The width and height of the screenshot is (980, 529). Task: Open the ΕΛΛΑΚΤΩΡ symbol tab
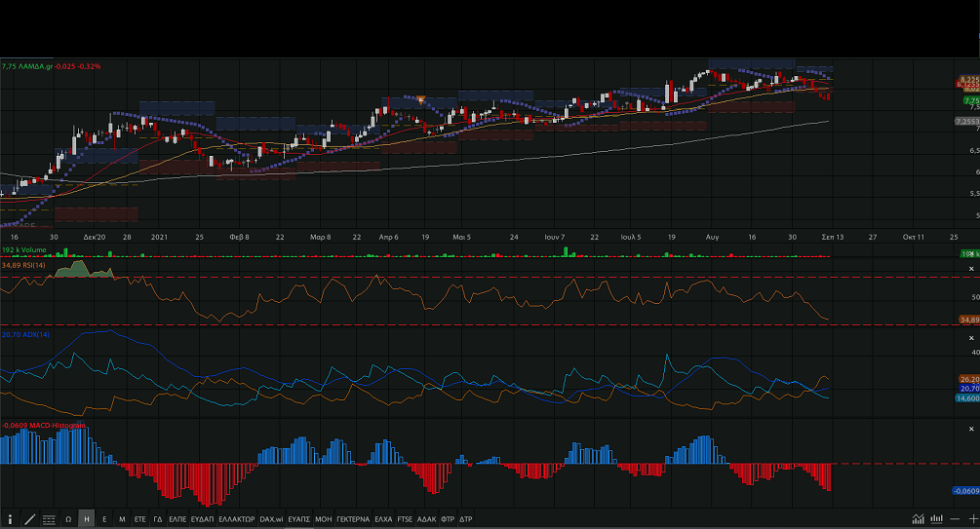(236, 519)
